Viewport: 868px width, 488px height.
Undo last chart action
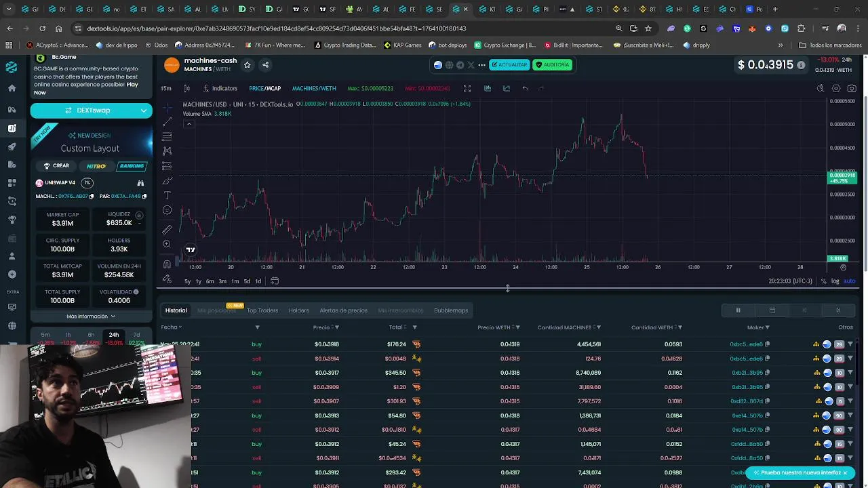(525, 88)
